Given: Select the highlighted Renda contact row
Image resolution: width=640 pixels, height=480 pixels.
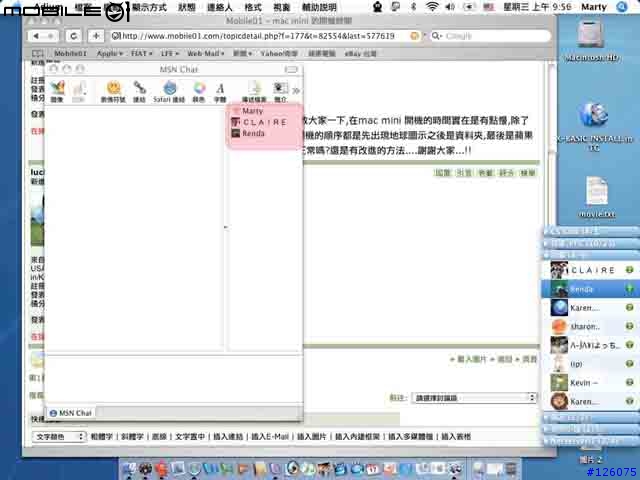Looking at the screenshot, I should [591, 289].
